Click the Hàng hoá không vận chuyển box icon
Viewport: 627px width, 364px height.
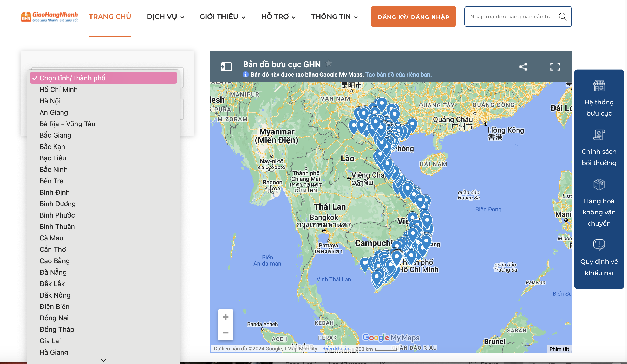click(x=599, y=185)
